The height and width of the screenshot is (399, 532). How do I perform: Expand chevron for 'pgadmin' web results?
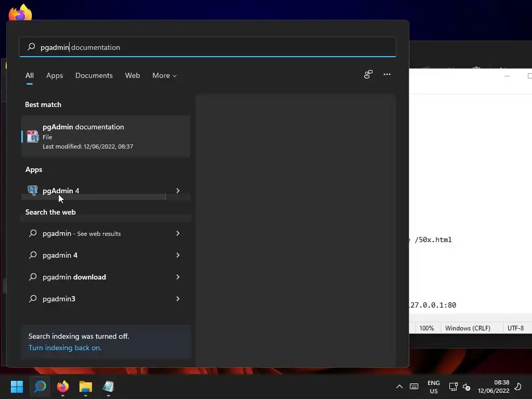pyautogui.click(x=178, y=233)
